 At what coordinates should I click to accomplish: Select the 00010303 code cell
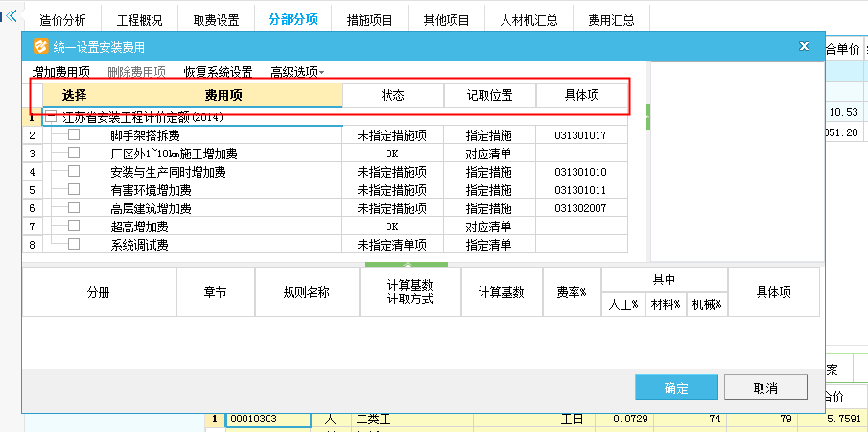pos(268,420)
